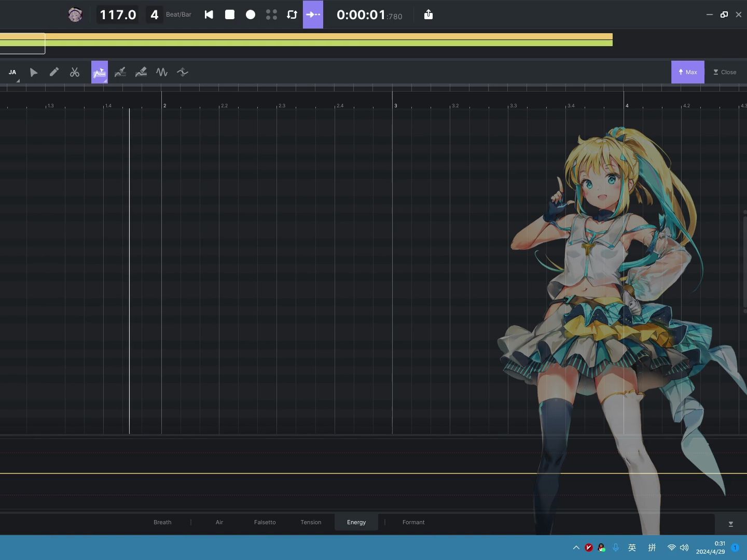Image resolution: width=747 pixels, height=560 pixels.
Task: Open the red checkmark tray icon
Action: click(x=589, y=548)
